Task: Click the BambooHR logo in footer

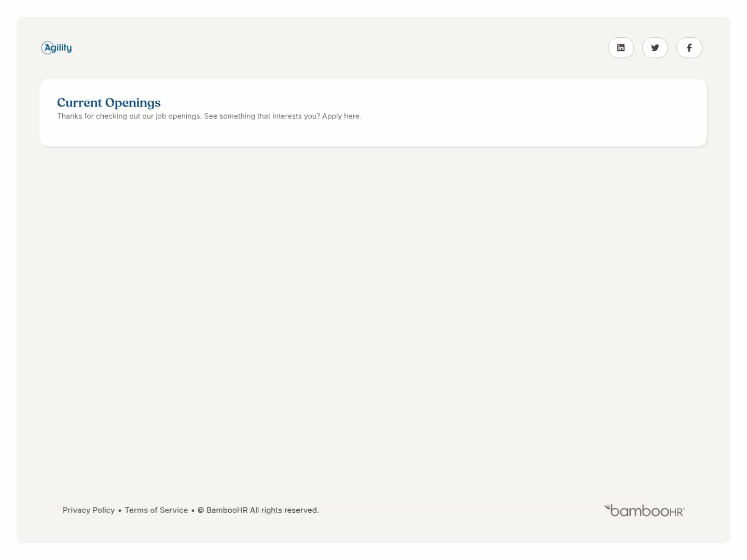Action: pyautogui.click(x=644, y=510)
